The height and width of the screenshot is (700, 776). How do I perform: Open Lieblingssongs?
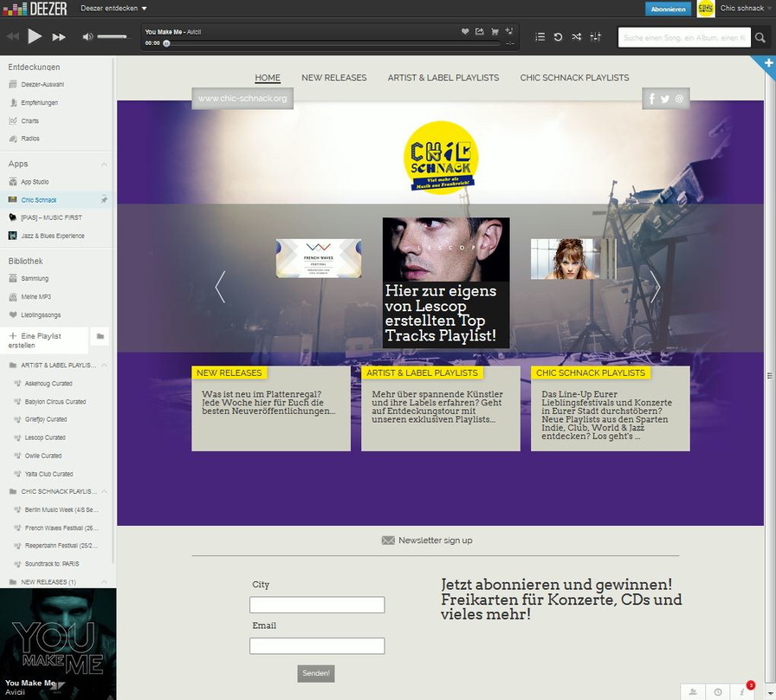click(x=41, y=314)
